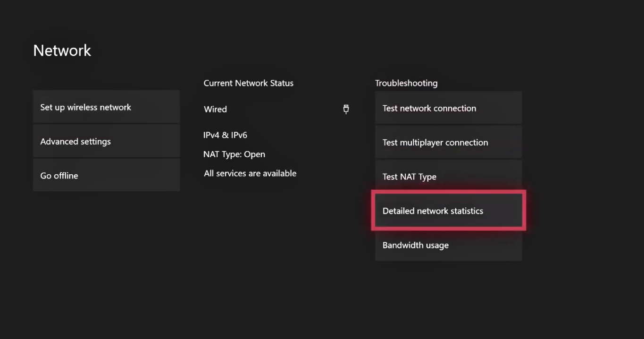This screenshot has height=339, width=644.
Task: Click the Troubleshooting heading
Action: [x=406, y=83]
